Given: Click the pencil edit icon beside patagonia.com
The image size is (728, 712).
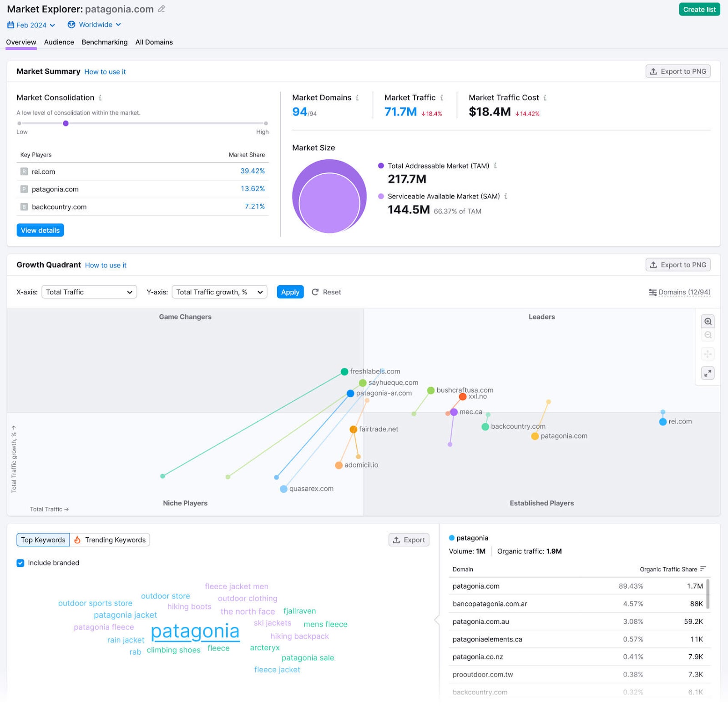Looking at the screenshot, I should point(161,9).
